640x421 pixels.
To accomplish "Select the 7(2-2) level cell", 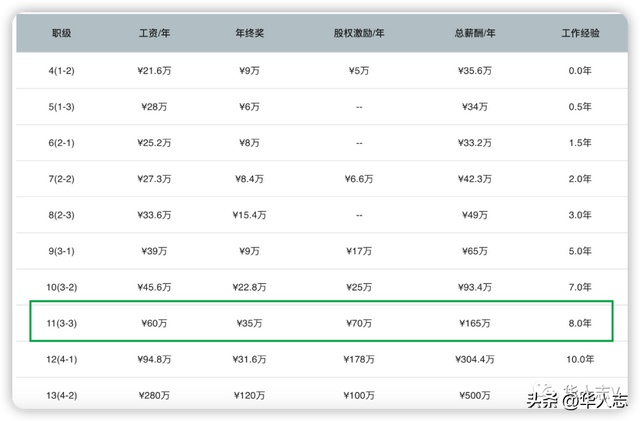I will pos(61,179).
